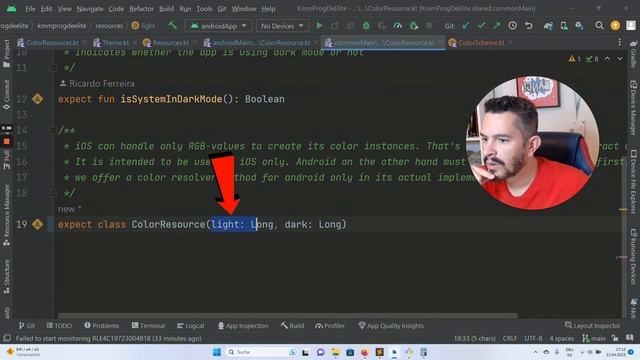Viewport: 640px width, 360px height.
Task: Open the SDK Manager toolbar icon
Action: click(x=579, y=26)
